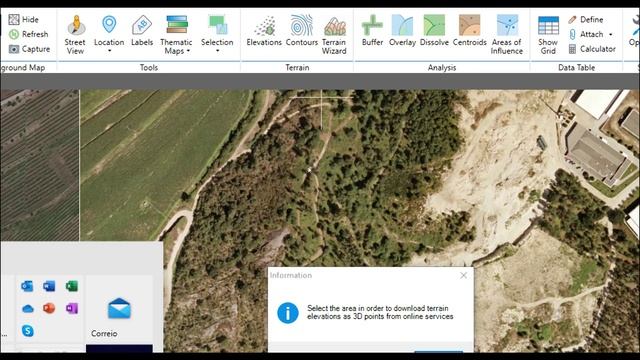Click the Location pin icon
The height and width of the screenshot is (360, 640).
coord(109,24)
